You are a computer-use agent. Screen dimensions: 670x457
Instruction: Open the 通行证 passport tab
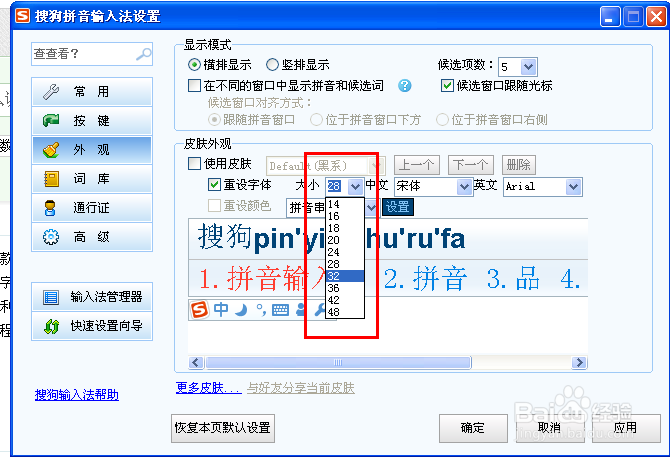(92, 208)
